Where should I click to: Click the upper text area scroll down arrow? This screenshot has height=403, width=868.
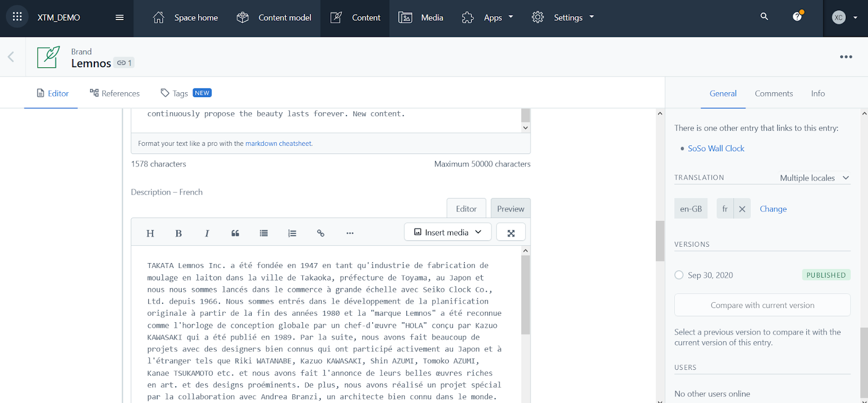pyautogui.click(x=525, y=128)
